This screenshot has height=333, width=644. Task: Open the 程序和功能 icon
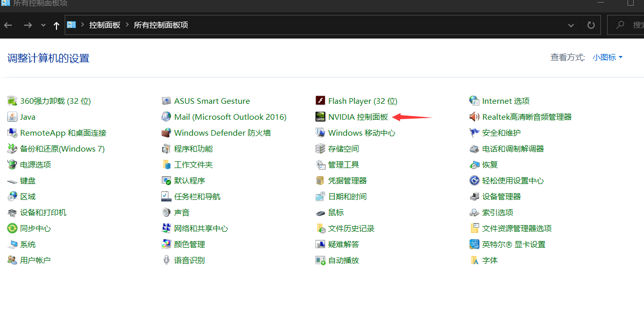(166, 149)
